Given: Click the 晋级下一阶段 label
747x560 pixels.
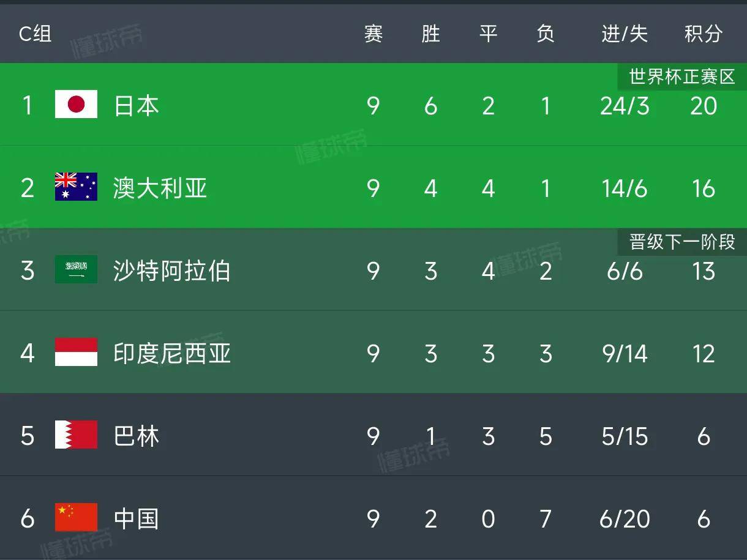Looking at the screenshot, I should 681,242.
